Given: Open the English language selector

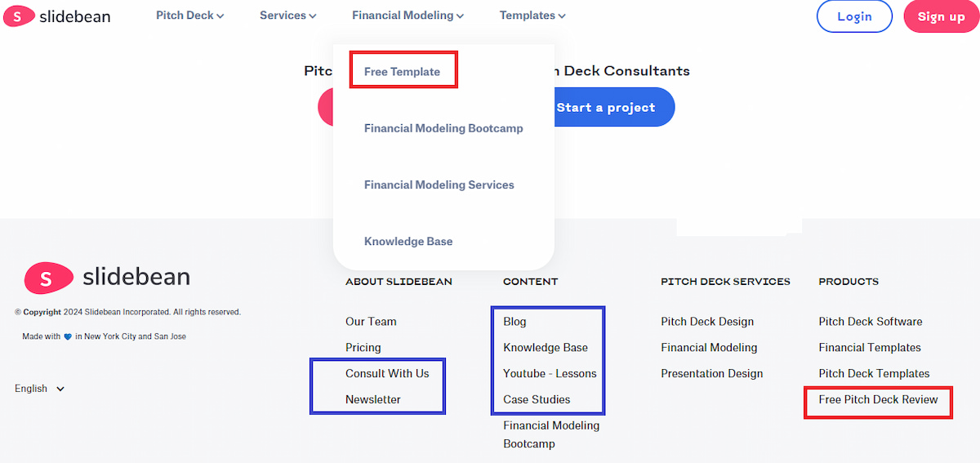Looking at the screenshot, I should coord(39,389).
